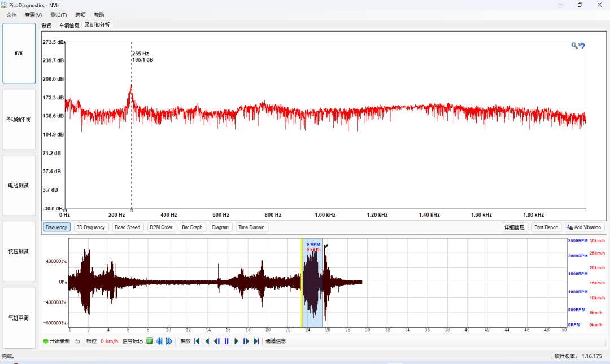Switch to Road Speed view
The width and height of the screenshot is (610, 364).
tap(127, 227)
